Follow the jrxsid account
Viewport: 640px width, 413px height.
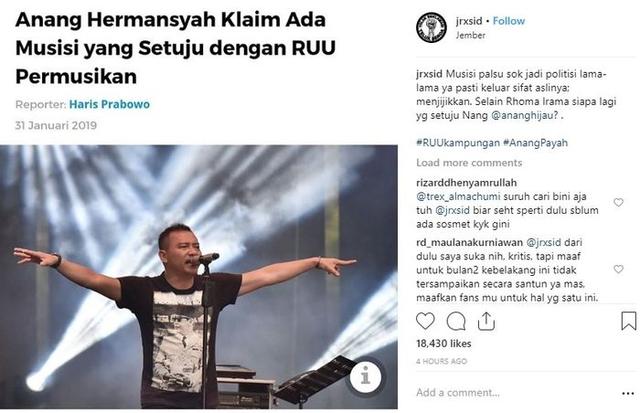509,21
